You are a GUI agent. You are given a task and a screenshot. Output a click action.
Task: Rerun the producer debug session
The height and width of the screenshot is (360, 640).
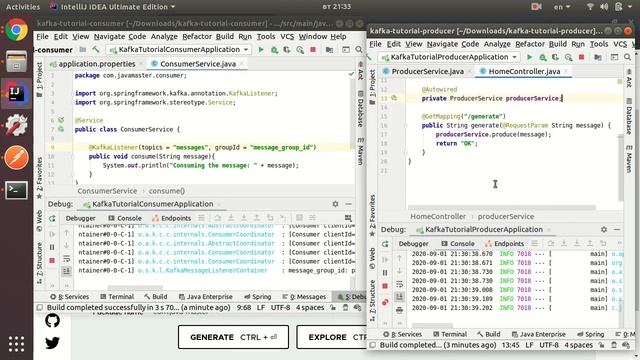tap(385, 244)
